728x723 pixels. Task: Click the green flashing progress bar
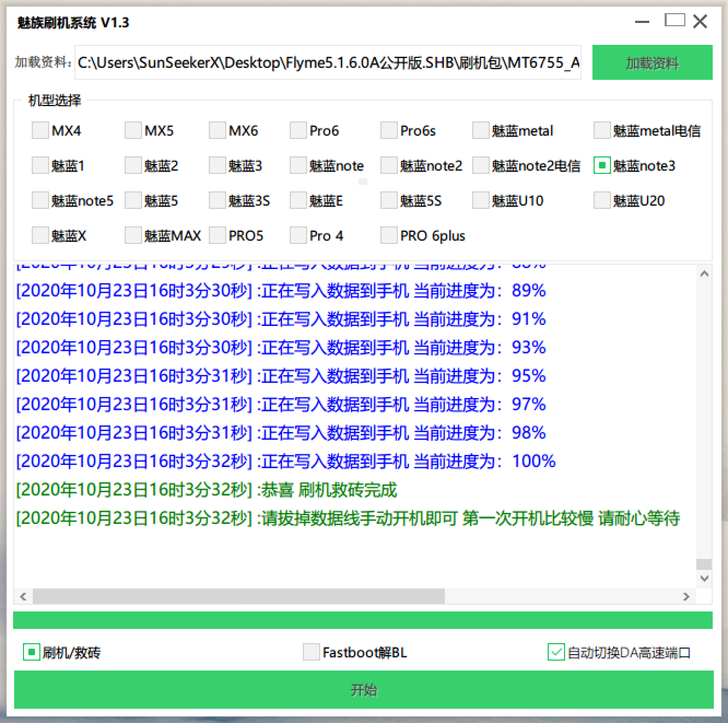[363, 620]
